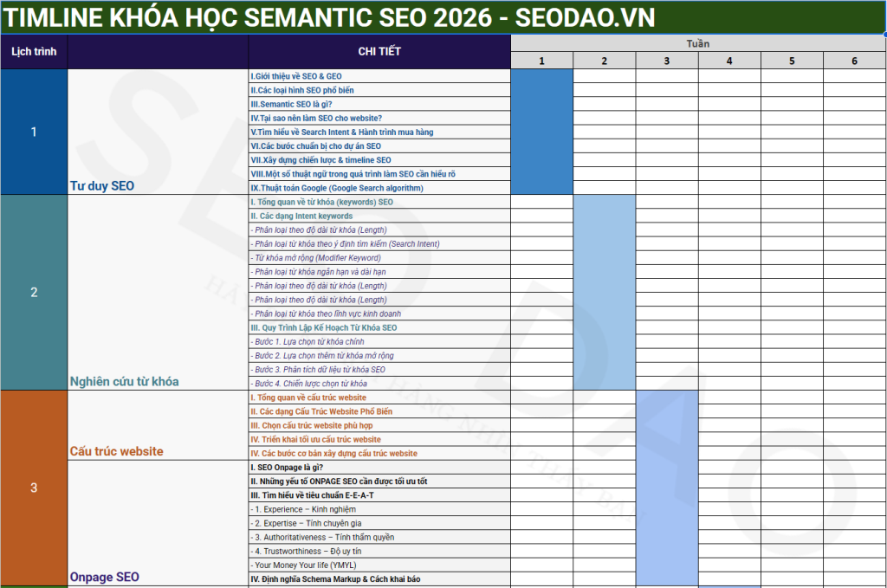Click the orange schedule cell numbered 3
The height and width of the screenshot is (588, 887).
pos(34,488)
